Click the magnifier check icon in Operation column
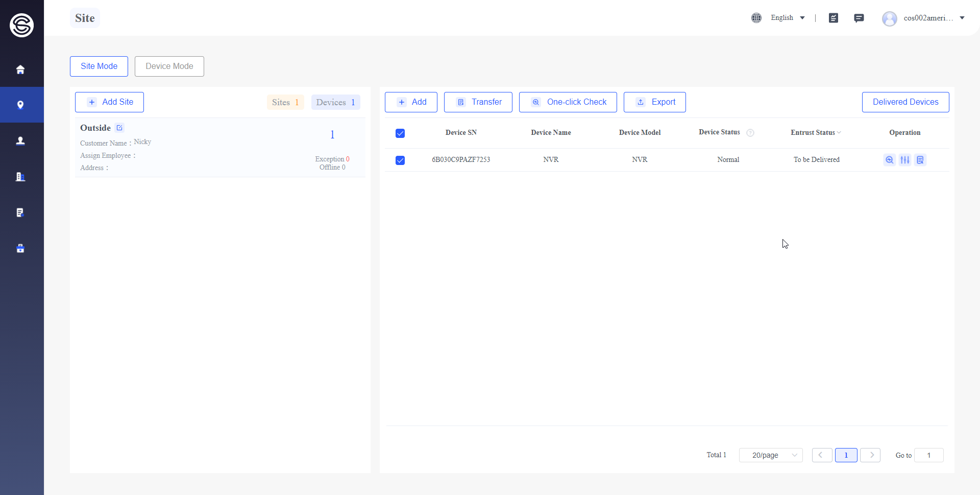Screen dimensions: 980x495 (x=890, y=160)
